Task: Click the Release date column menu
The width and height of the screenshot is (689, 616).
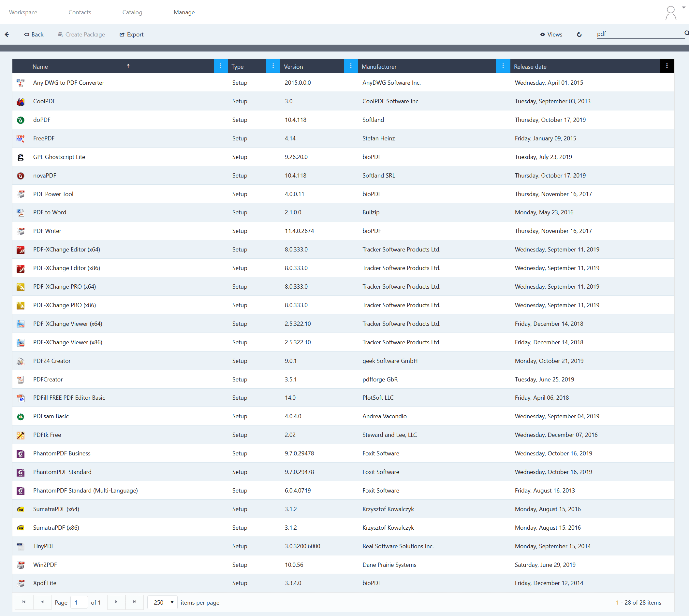Action: tap(667, 66)
